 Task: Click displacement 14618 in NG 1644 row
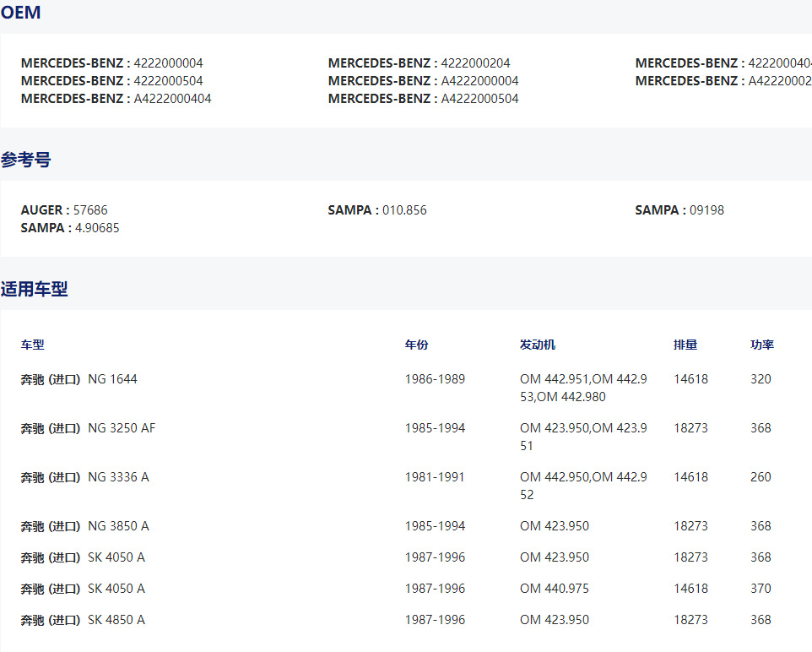690,379
